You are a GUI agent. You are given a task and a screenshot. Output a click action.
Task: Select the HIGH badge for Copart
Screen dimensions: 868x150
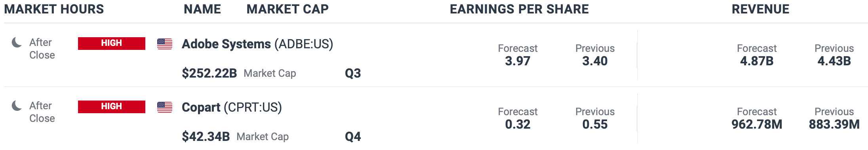coord(112,107)
